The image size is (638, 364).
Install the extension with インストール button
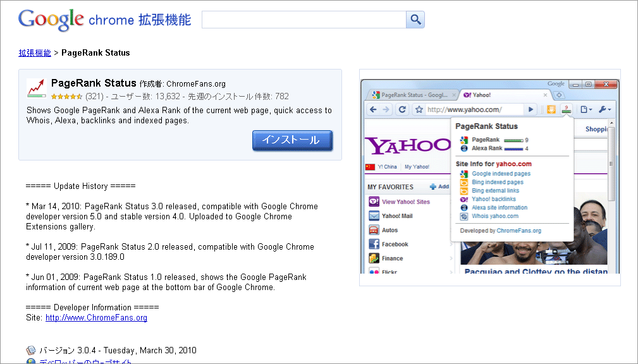pyautogui.click(x=292, y=140)
